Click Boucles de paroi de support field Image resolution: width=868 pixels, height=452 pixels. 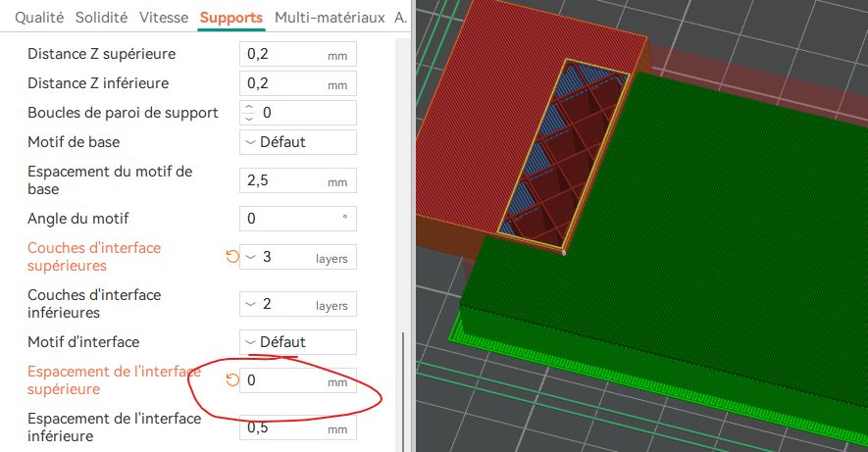298,113
